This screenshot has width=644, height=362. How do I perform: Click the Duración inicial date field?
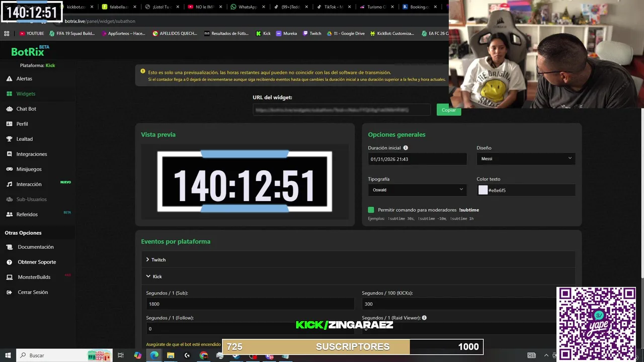pos(417,159)
